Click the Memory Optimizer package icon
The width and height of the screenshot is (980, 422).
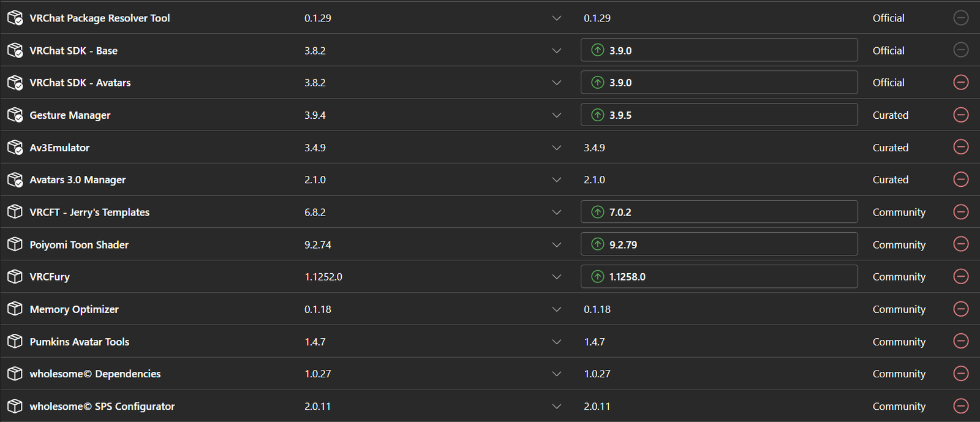(15, 309)
